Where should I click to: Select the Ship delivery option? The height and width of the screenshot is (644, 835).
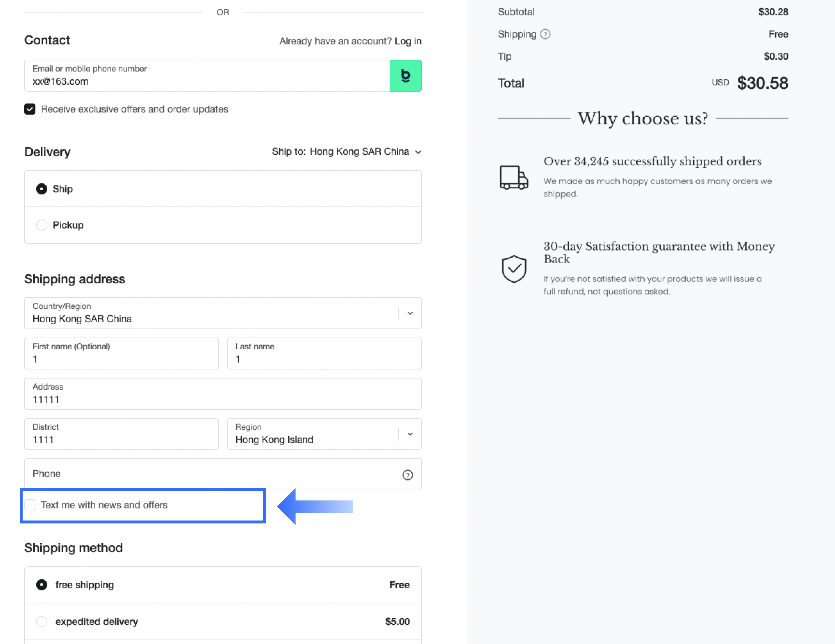pos(42,189)
